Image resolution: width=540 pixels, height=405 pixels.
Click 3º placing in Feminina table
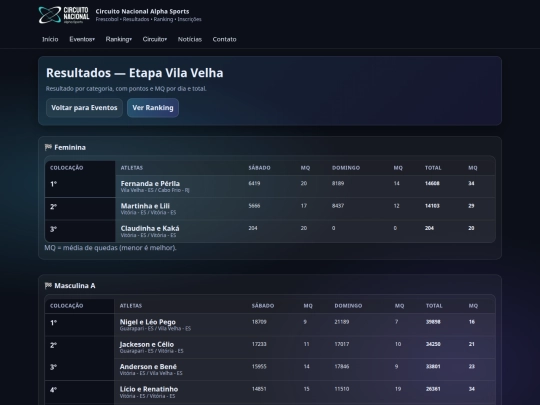(x=53, y=229)
